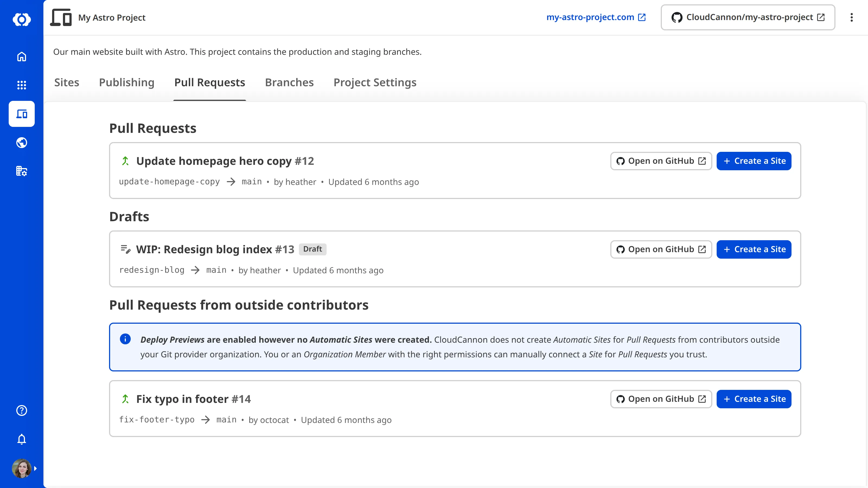Select the Projects devices icon in sidebar
Screen dimensions: 868x488
[22, 114]
